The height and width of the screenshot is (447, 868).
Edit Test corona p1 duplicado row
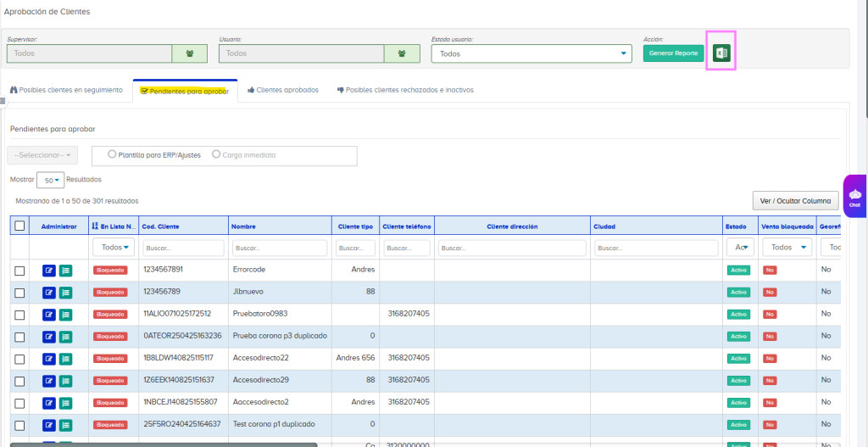49,426
